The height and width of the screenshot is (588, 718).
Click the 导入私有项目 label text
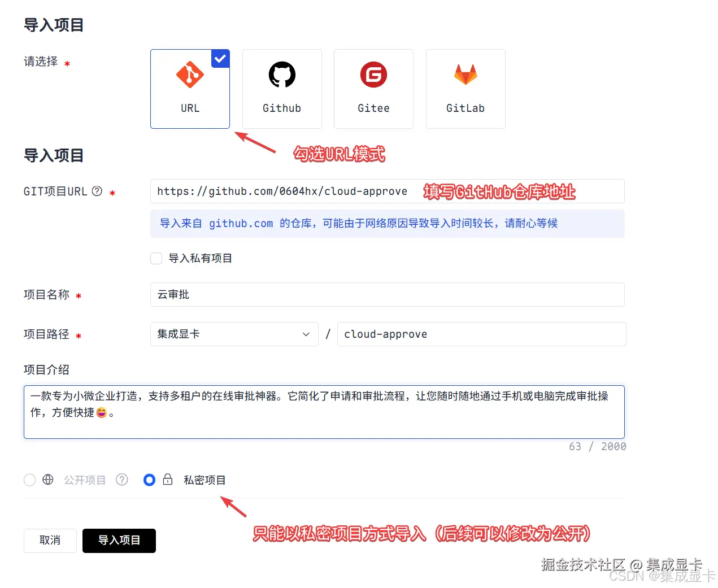201,258
